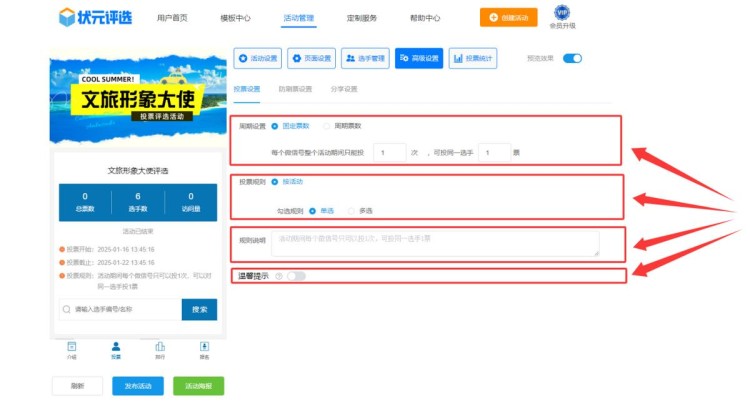Open 投票统计 toolbar button
Screen dimensions: 750x409
[473, 59]
